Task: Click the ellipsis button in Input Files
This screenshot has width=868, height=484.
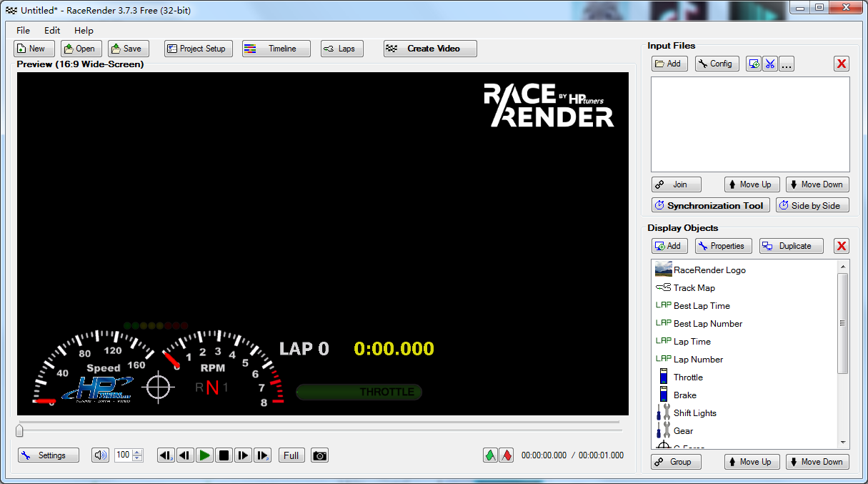Action: 787,64
